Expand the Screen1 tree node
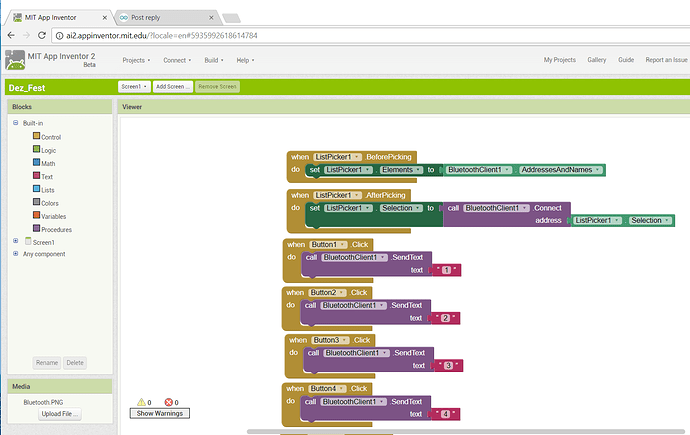The width and height of the screenshot is (690, 435). (x=15, y=241)
